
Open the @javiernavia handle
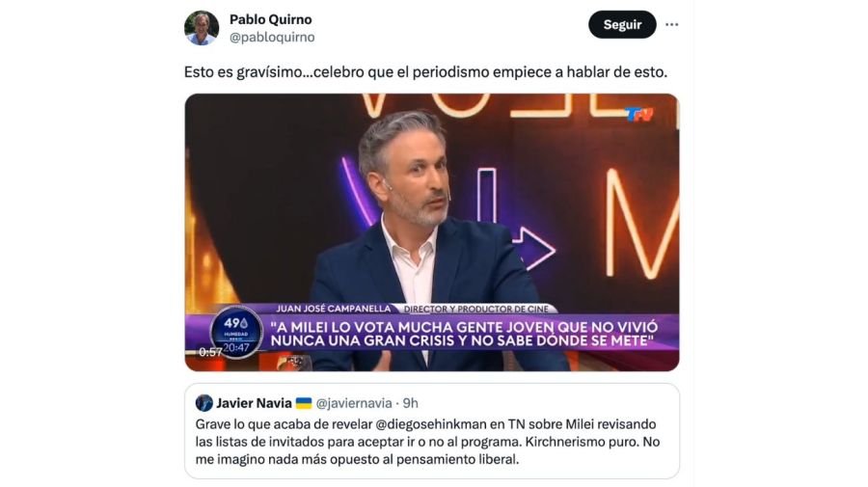(354, 403)
